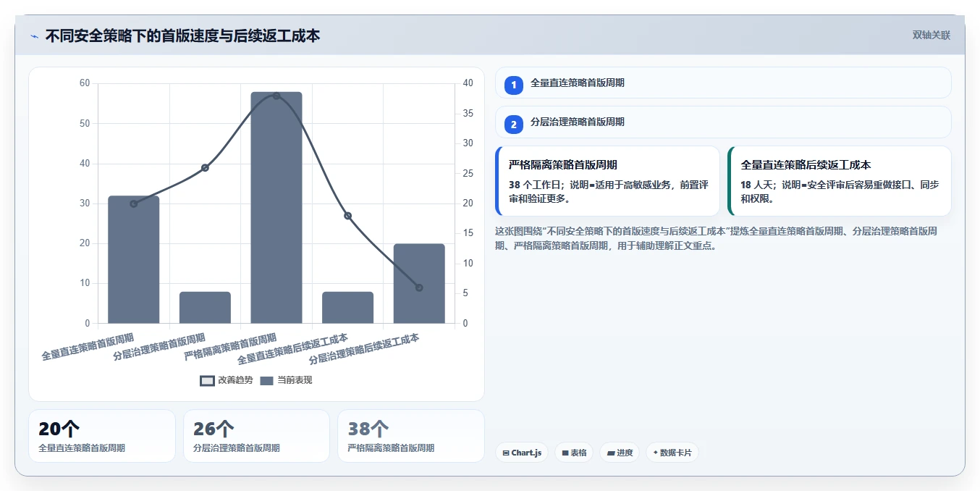Select the 分层治理策略首版周期 list row
Image resolution: width=980 pixels, height=491 pixels.
coord(723,122)
